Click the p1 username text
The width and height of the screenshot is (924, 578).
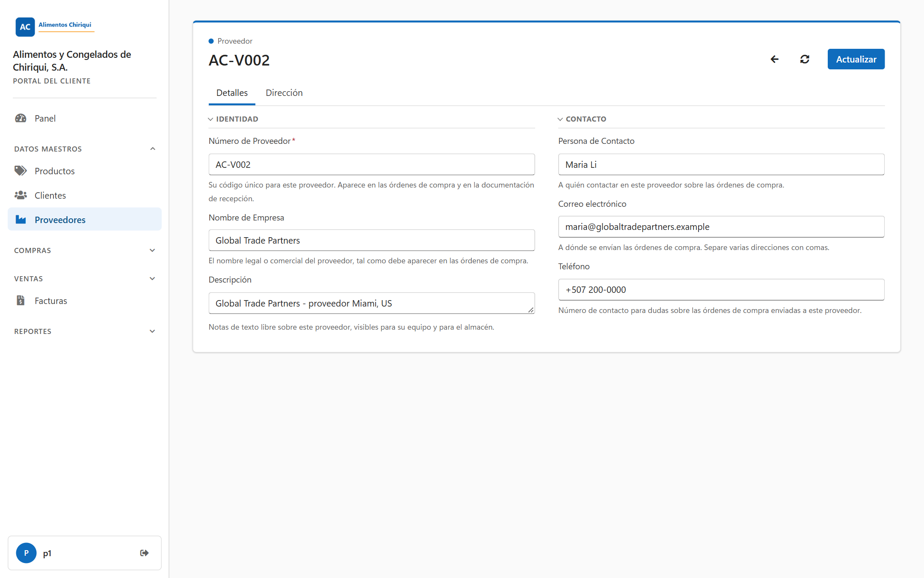tap(47, 553)
